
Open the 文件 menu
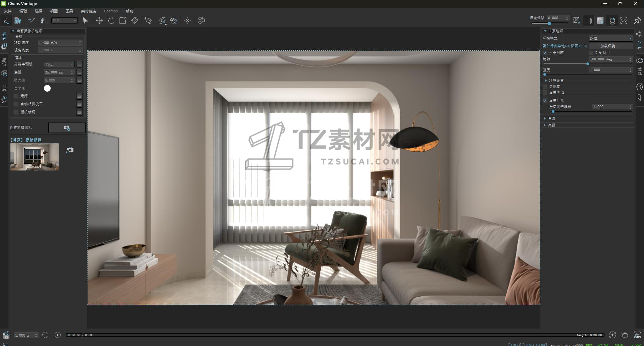click(8, 11)
